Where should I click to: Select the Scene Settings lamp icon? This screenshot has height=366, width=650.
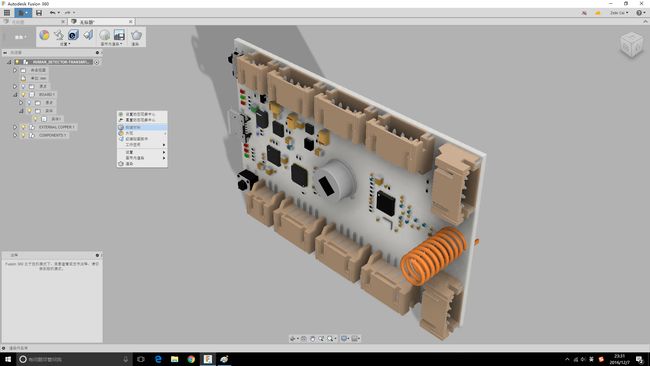59,35
